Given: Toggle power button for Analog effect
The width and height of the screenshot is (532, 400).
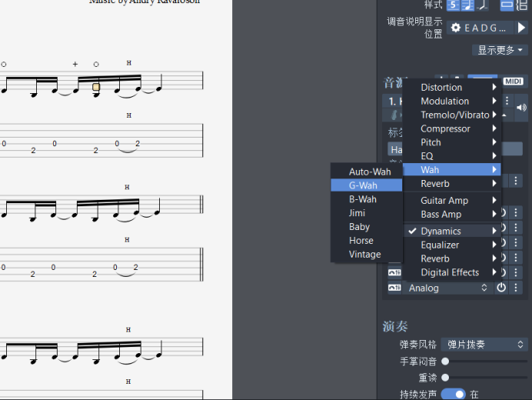Looking at the screenshot, I should tap(501, 288).
